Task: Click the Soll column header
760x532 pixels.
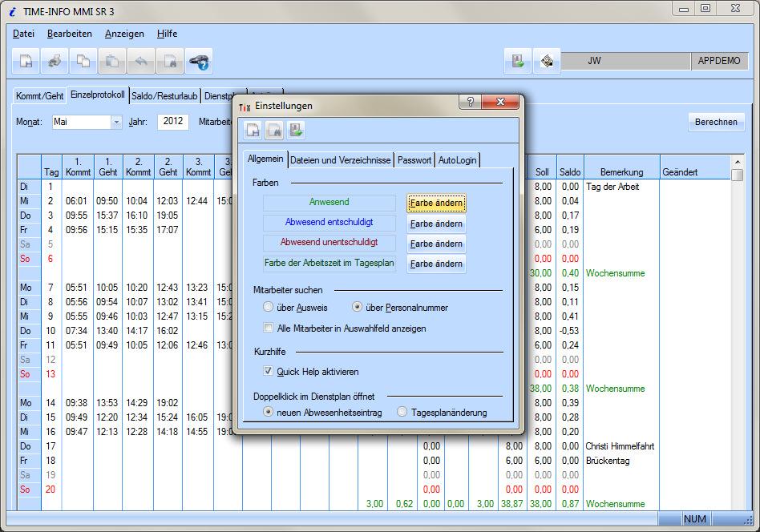Action: click(x=542, y=167)
